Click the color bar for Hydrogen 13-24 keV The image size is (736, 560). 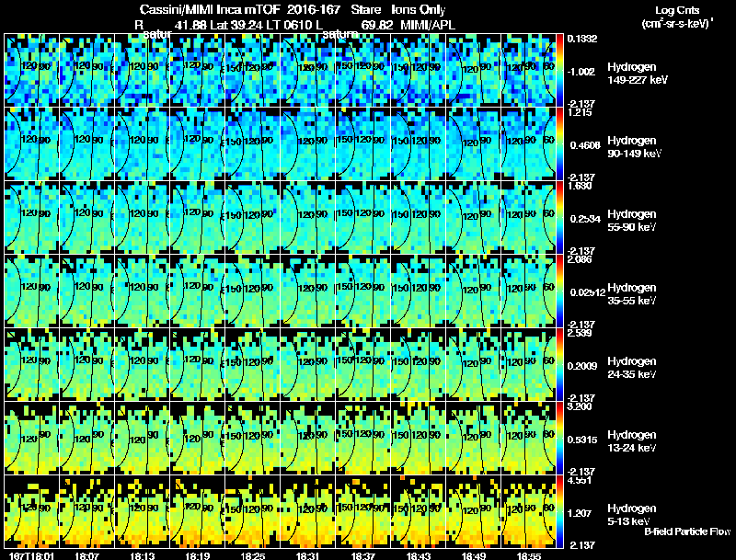coord(559,438)
